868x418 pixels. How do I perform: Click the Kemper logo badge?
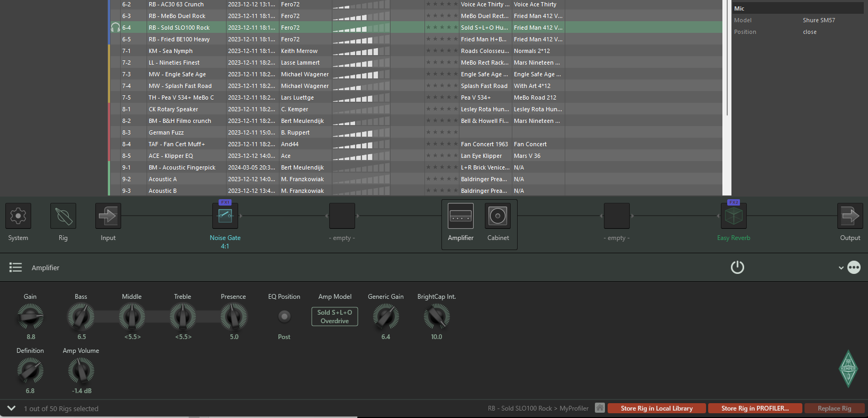tap(848, 369)
